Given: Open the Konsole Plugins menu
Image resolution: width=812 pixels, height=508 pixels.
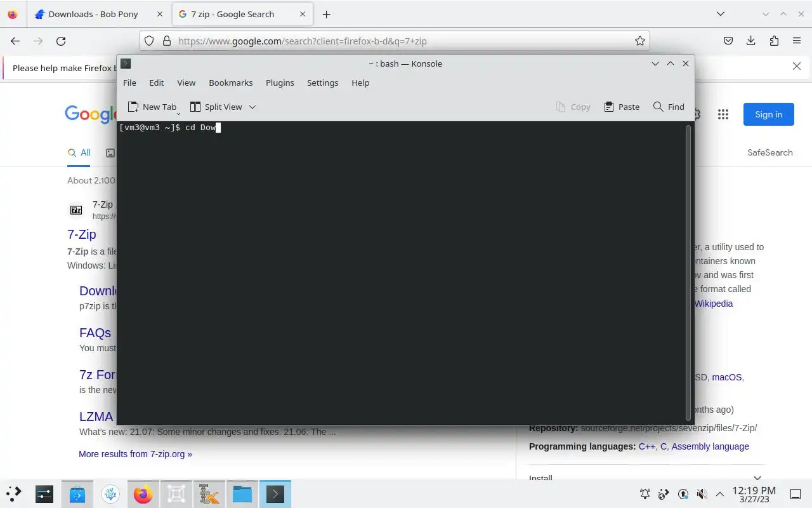Looking at the screenshot, I should [280, 83].
